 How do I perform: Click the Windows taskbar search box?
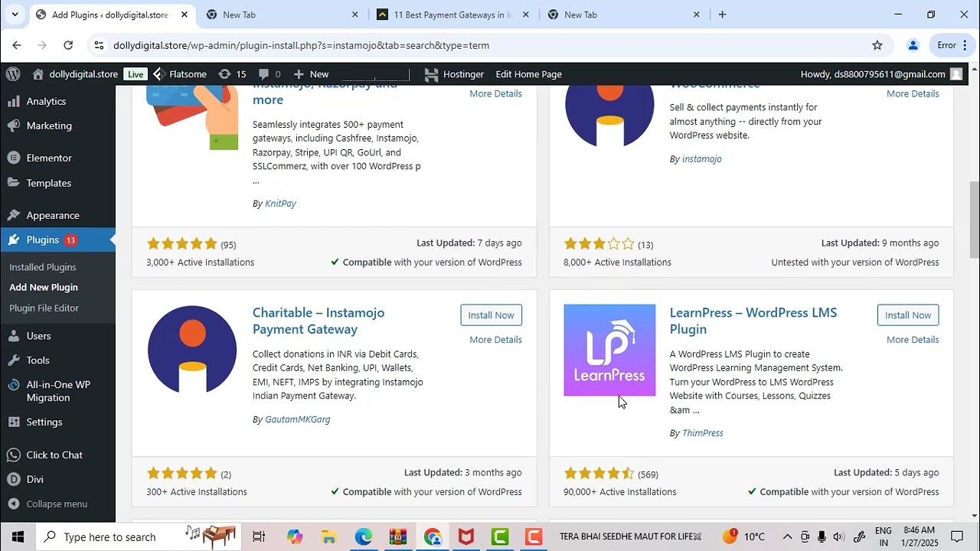(139, 536)
